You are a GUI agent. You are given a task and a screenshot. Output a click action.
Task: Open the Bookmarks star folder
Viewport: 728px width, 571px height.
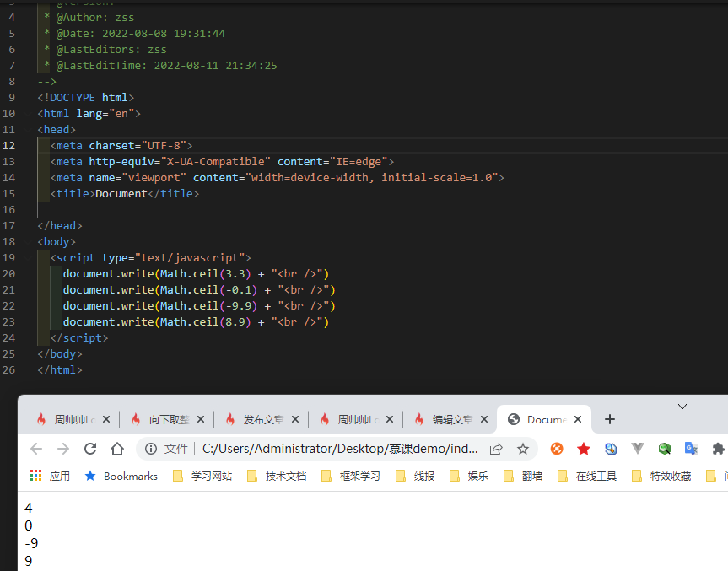121,476
